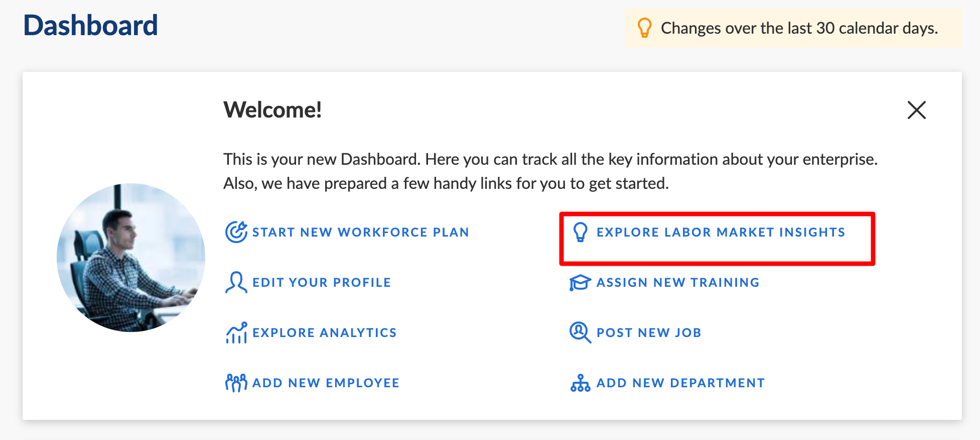Click the post job magnifier icon

[580, 333]
